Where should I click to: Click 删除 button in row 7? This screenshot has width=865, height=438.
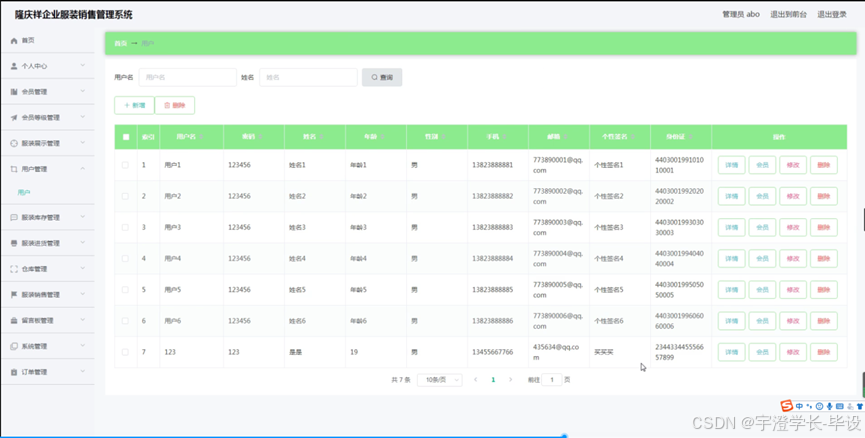(x=824, y=352)
